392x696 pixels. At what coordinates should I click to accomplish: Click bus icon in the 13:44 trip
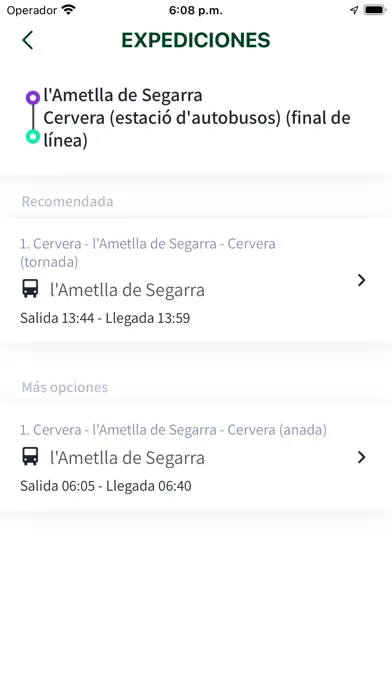(30, 289)
